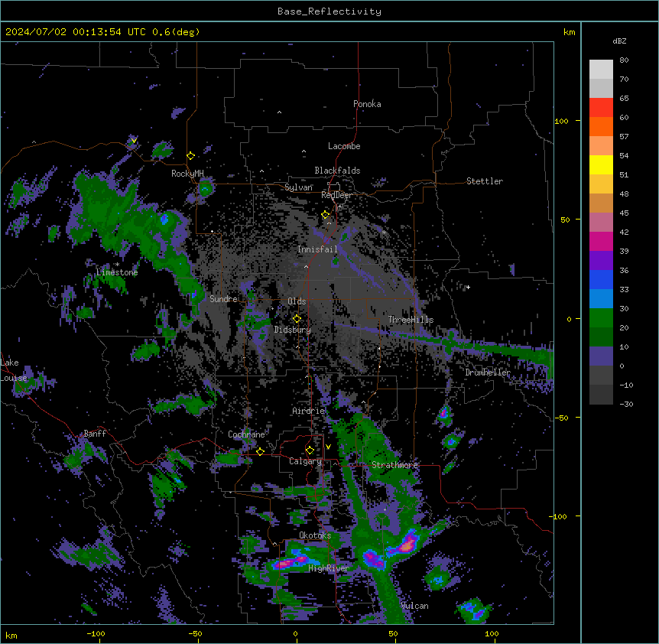
Task: Click the Innisfail town label
Action: (x=317, y=249)
